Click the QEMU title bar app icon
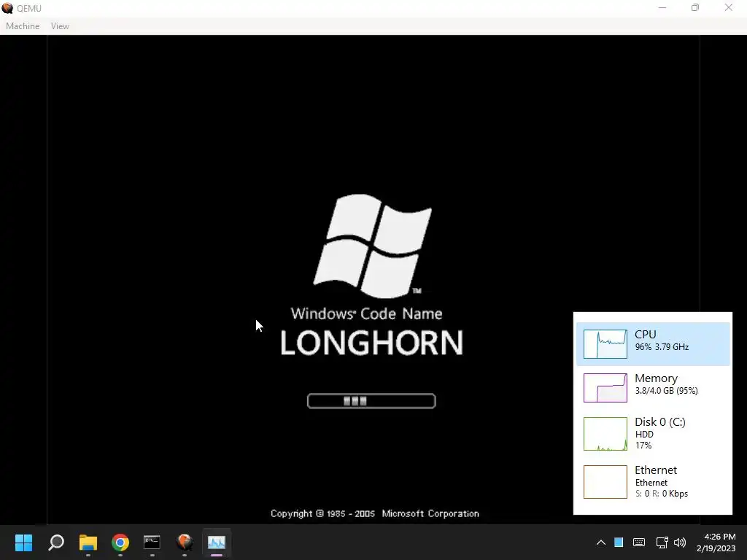747x560 pixels. click(7, 8)
